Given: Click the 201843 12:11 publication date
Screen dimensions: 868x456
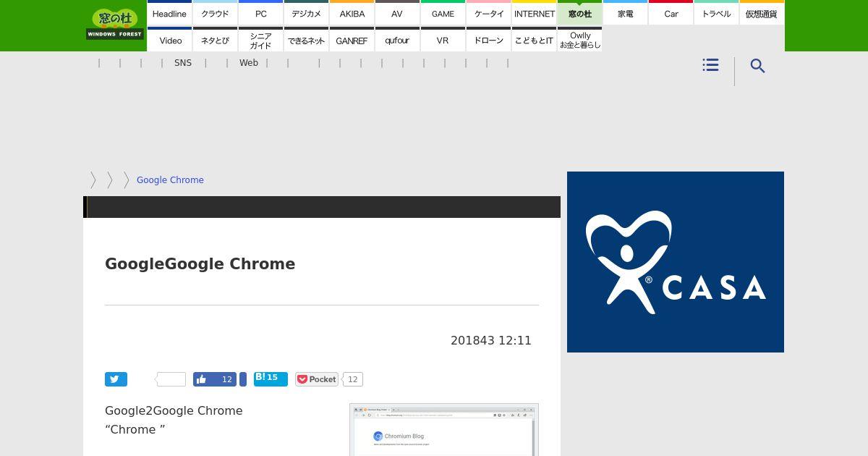Looking at the screenshot, I should pos(491,340).
